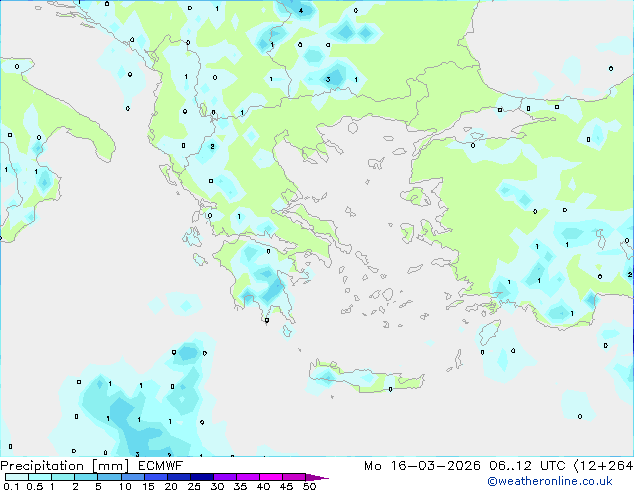Click the lightest 0.1–0.5 mm legend swatch

(17, 477)
